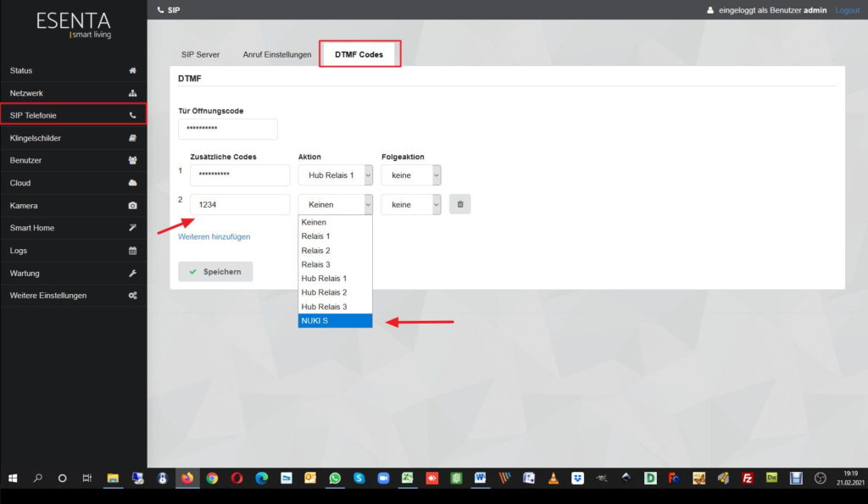Open File Explorer from the taskbar
Viewport: 868px width, 504px height.
click(x=113, y=478)
